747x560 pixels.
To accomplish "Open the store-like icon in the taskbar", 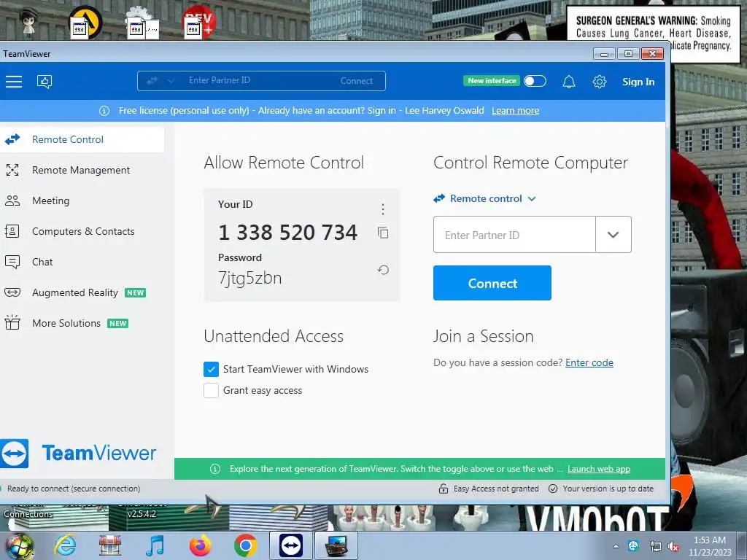I will point(109,545).
